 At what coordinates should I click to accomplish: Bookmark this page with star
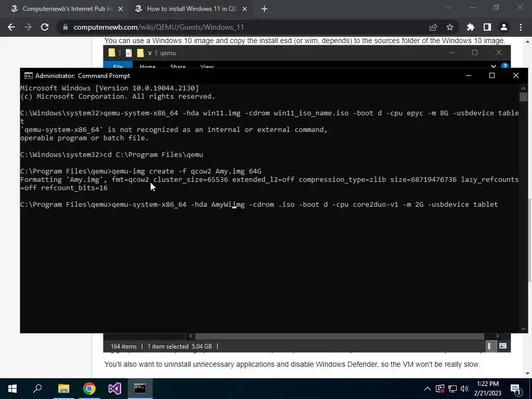point(450,27)
